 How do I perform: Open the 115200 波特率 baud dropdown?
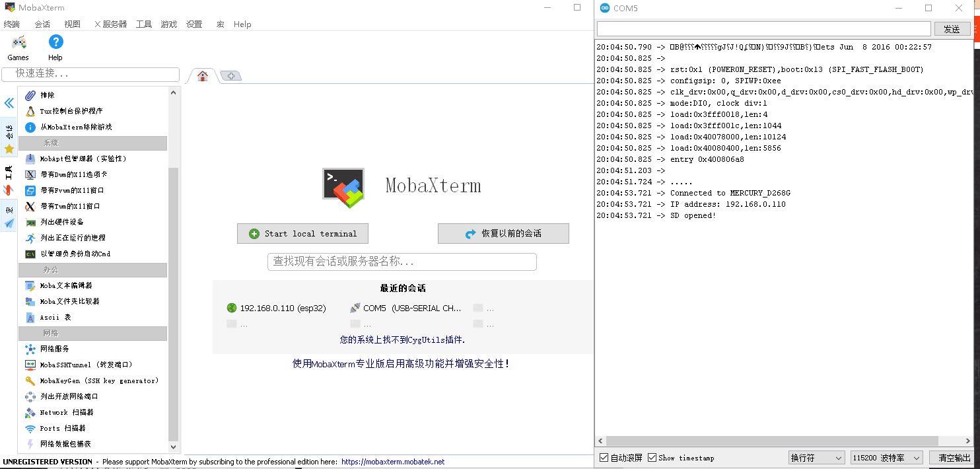pyautogui.click(x=887, y=458)
